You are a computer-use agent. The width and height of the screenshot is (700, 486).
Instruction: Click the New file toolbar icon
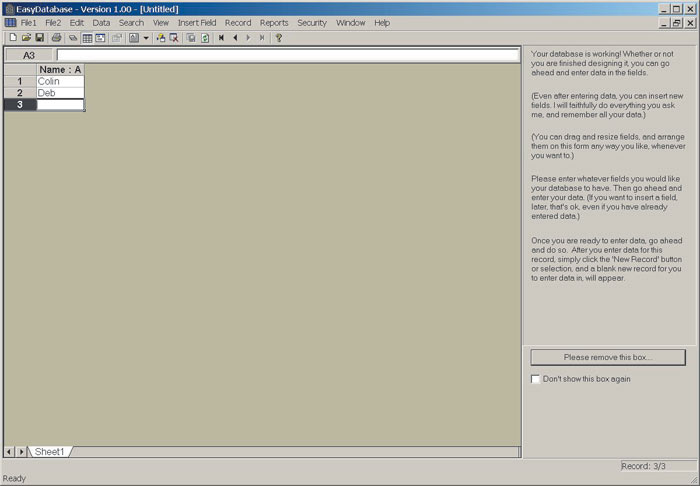[12, 38]
